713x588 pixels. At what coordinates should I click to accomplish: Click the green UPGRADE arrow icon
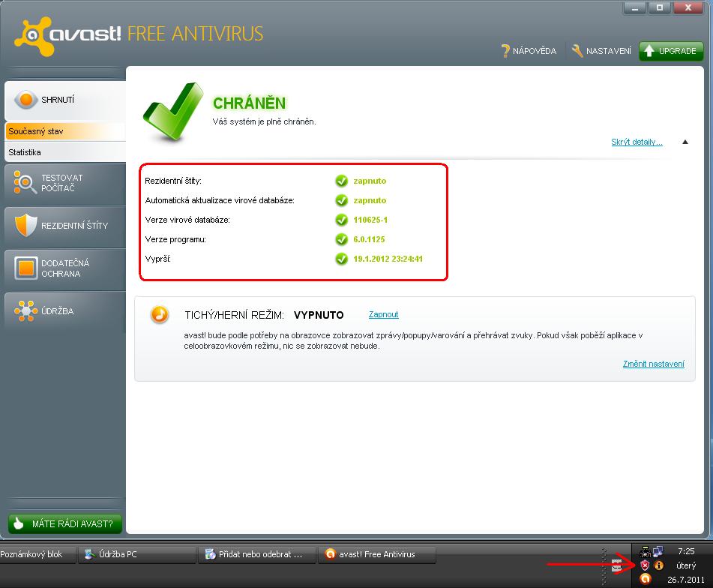click(x=649, y=51)
